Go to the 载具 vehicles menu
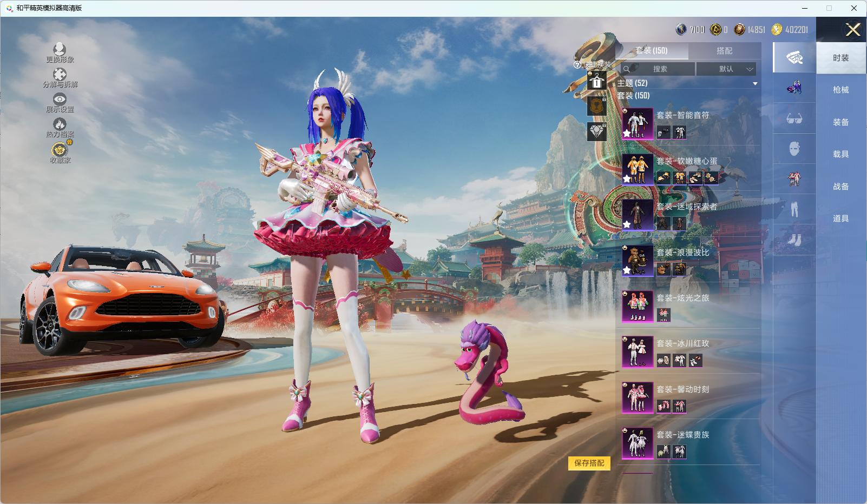867x504 pixels. click(x=840, y=154)
